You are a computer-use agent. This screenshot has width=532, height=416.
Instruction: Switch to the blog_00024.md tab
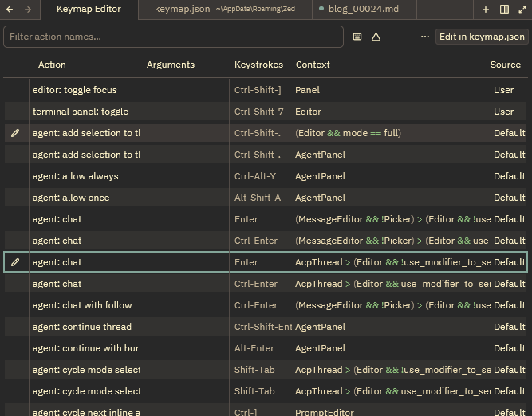coord(365,10)
